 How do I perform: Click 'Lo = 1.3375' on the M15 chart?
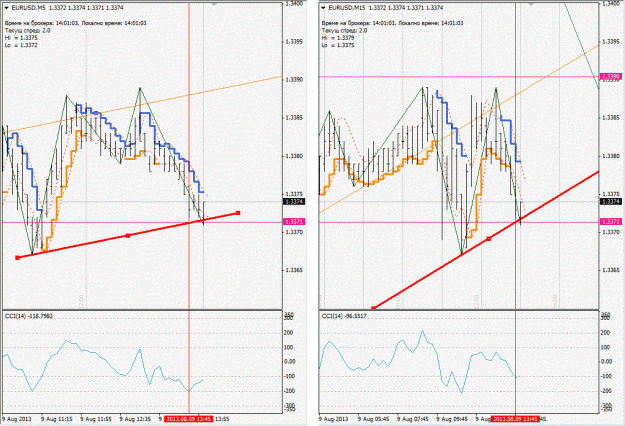(x=338, y=45)
